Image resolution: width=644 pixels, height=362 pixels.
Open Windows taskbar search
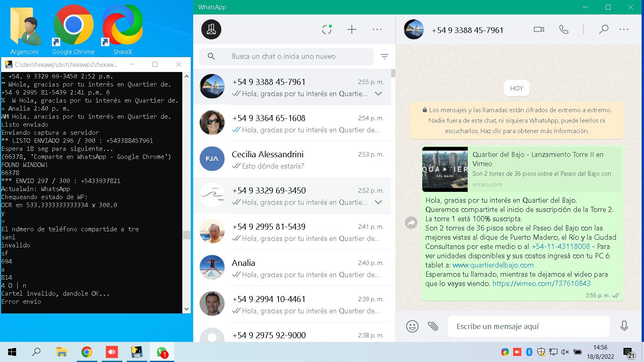click(x=36, y=352)
